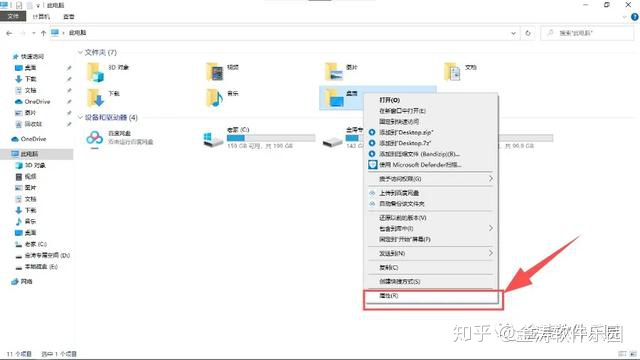
Task: Choose 添加到 "Desktop.zip" in context menu
Action: pyautogui.click(x=431, y=133)
